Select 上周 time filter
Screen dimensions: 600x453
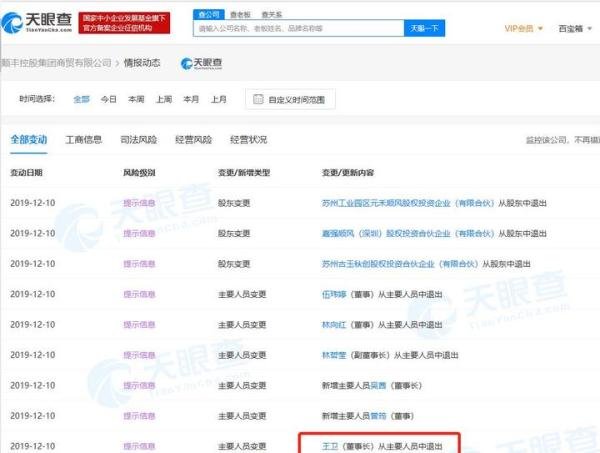point(164,99)
